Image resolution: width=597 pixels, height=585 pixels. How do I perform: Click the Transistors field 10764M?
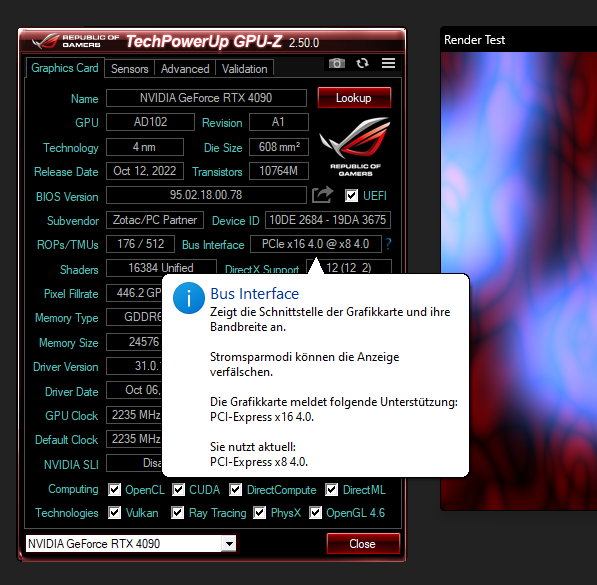pos(279,171)
